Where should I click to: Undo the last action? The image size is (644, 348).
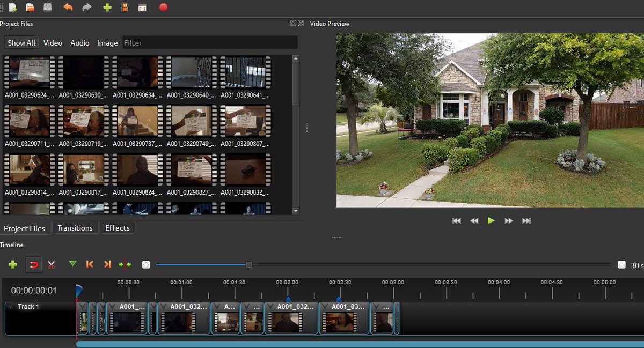[68, 8]
